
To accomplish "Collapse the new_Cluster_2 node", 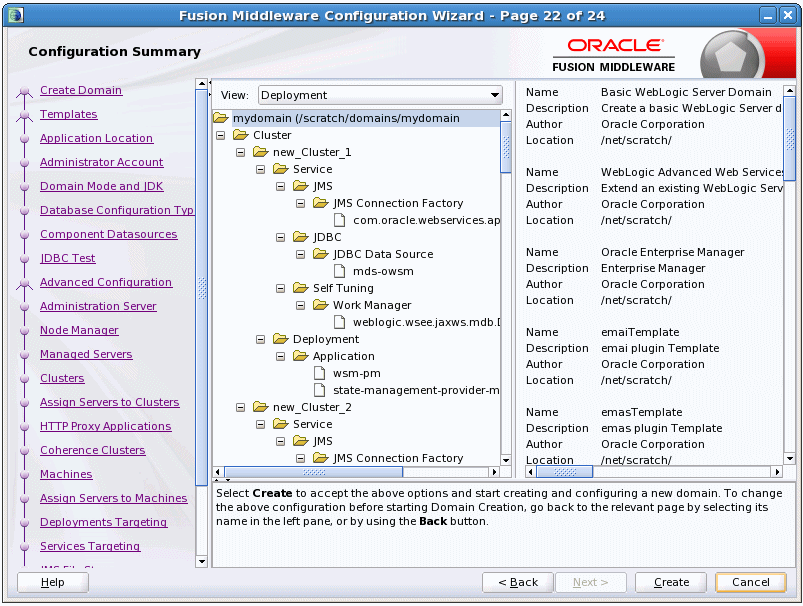I will [241, 407].
